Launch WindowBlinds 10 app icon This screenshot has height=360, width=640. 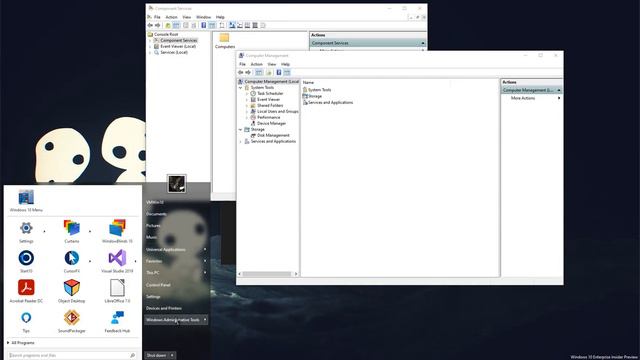[x=117, y=228]
